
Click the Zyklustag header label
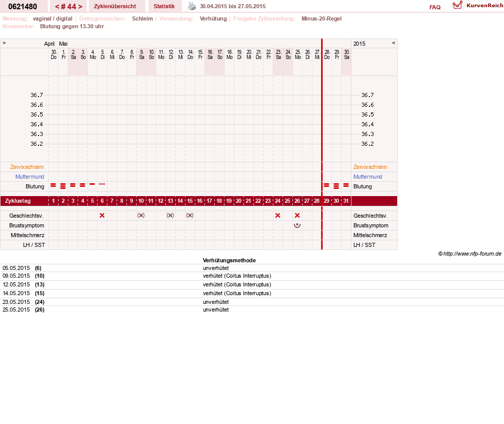tap(17, 201)
